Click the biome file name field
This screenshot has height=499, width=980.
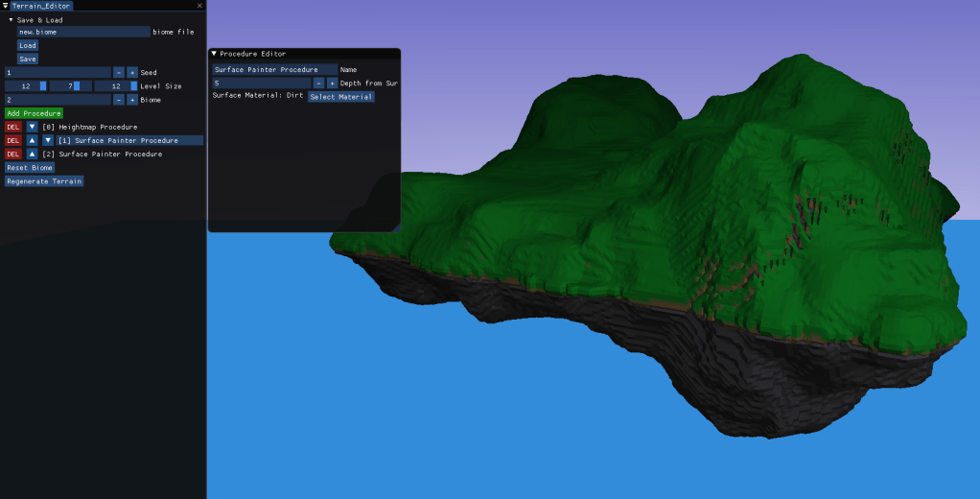(x=82, y=32)
